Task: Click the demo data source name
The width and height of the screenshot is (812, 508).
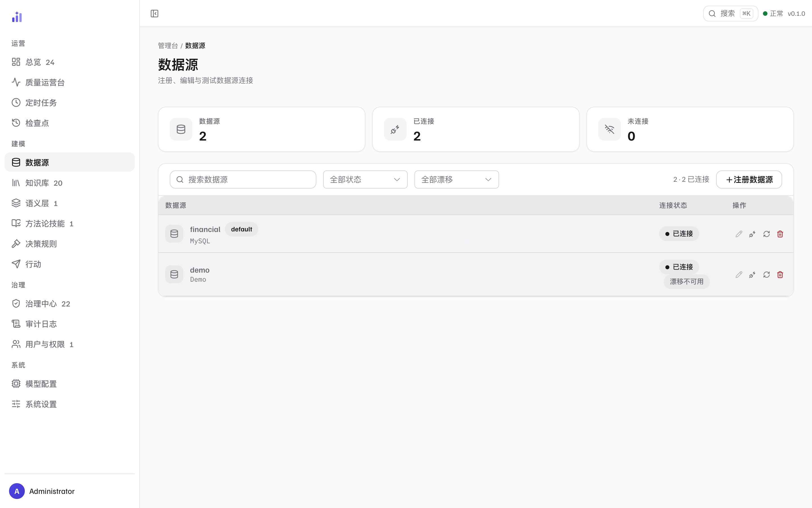Action: click(200, 270)
